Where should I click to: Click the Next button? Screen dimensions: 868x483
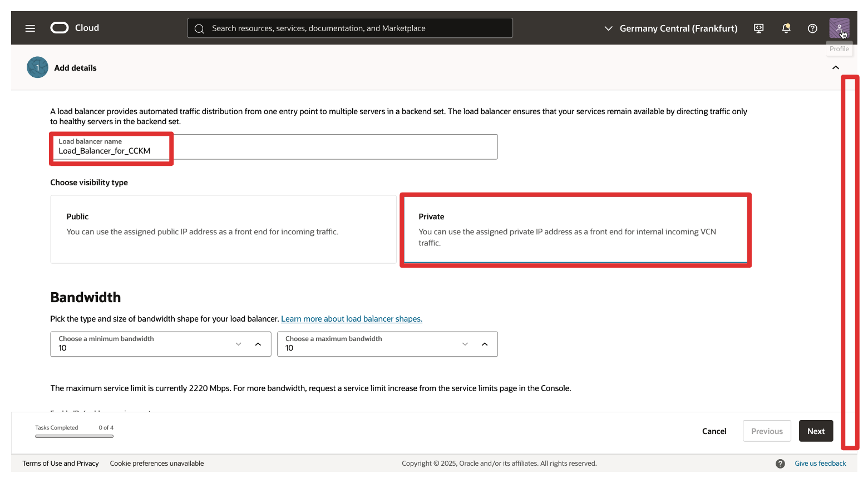[816, 431]
